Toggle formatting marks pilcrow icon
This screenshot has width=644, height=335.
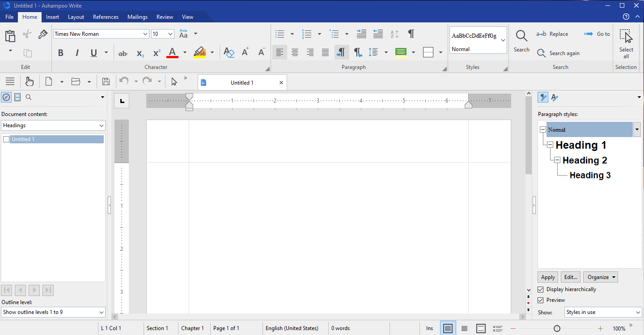click(411, 34)
